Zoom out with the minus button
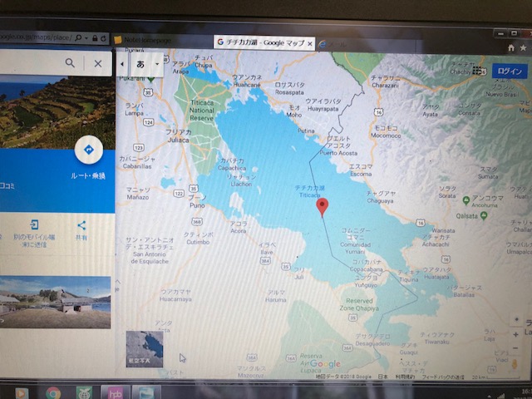This screenshot has width=532, height=399. click(515, 348)
